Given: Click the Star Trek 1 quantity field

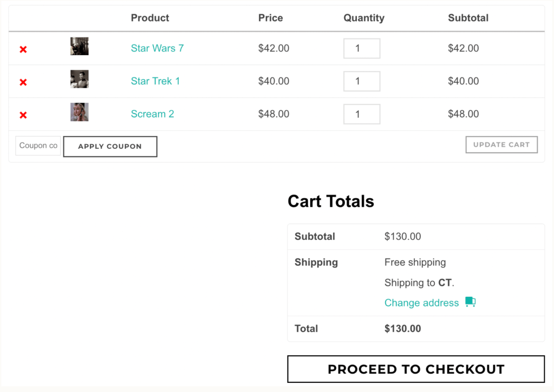Looking at the screenshot, I should [x=361, y=81].
